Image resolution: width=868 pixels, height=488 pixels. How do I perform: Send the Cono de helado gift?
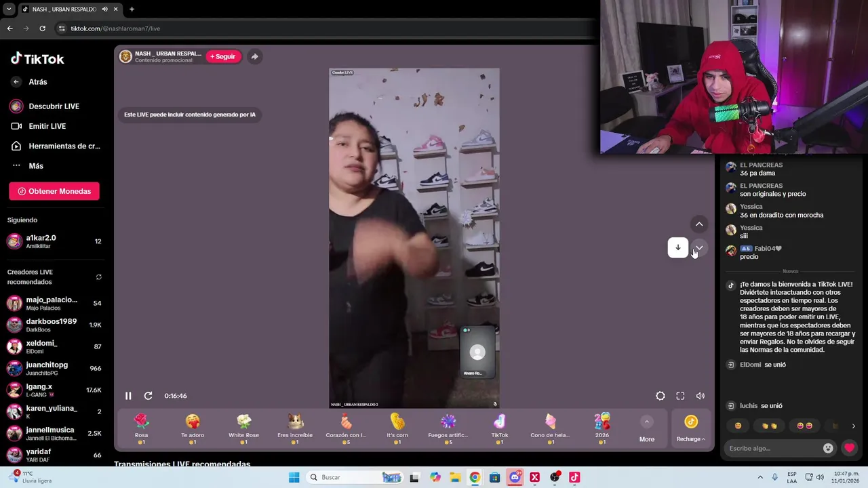pyautogui.click(x=551, y=429)
